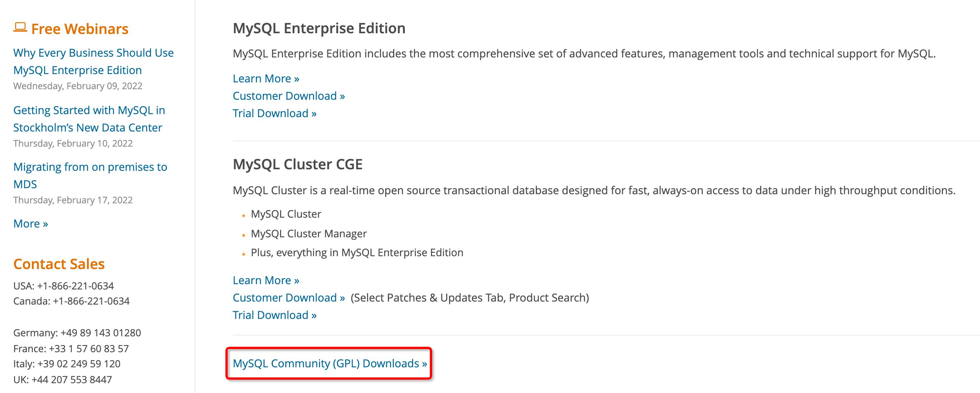Open MySQL Community (GPL) Downloads
The height and width of the screenshot is (393, 980).
330,364
